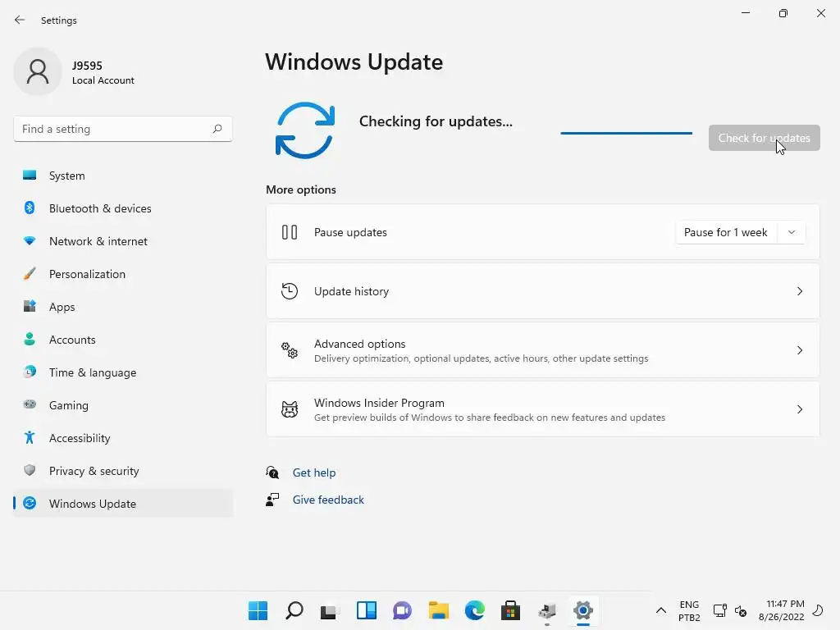Click the Pause for 1 week button

click(727, 232)
